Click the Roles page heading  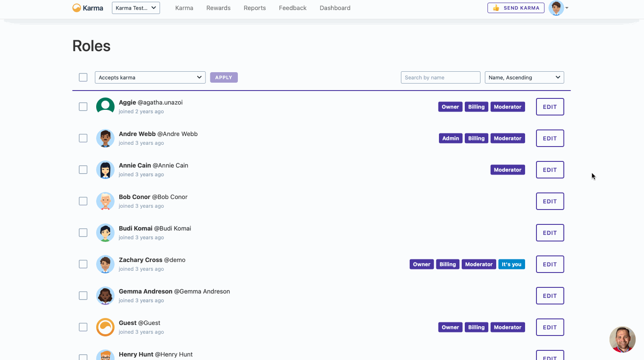click(x=91, y=46)
